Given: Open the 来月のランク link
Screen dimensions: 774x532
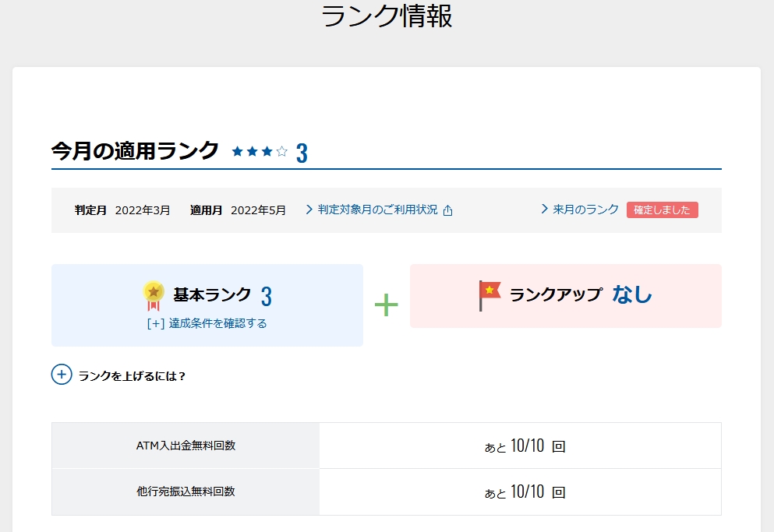Looking at the screenshot, I should [x=585, y=210].
